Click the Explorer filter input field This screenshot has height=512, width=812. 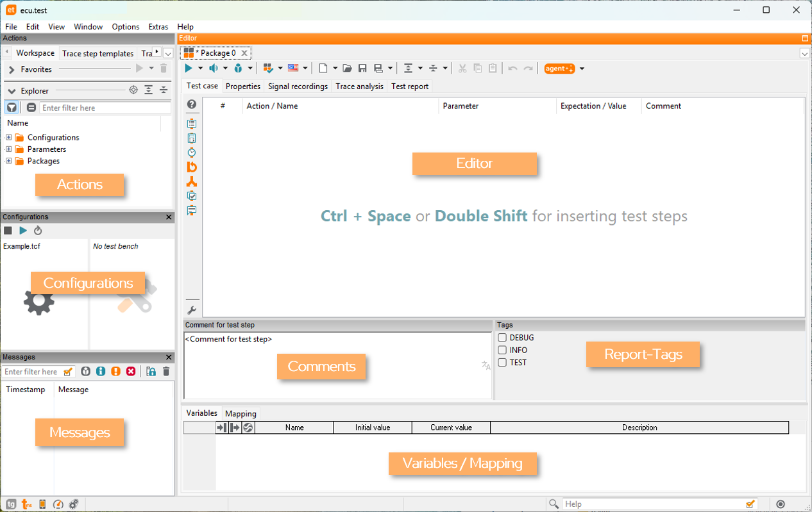tap(105, 108)
